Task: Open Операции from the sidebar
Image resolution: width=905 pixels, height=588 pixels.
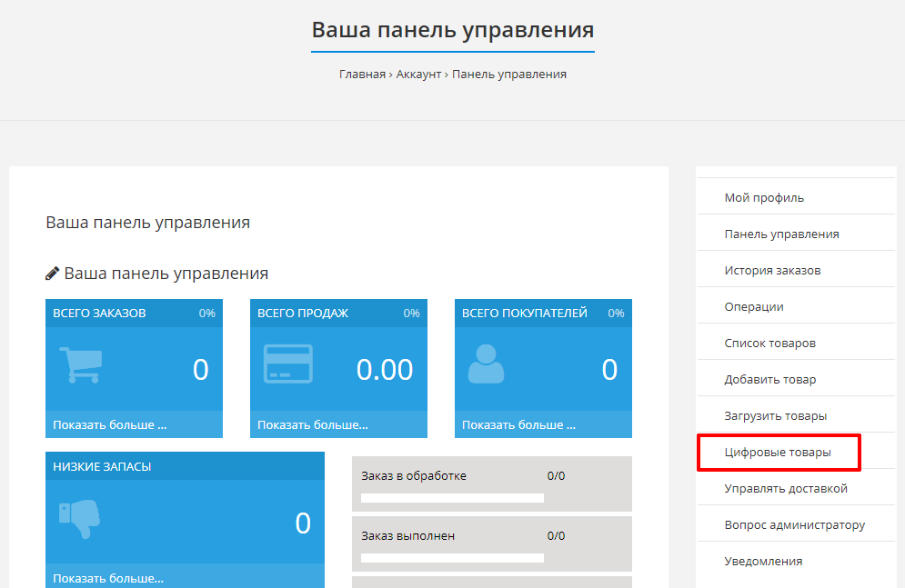Action: [x=754, y=306]
